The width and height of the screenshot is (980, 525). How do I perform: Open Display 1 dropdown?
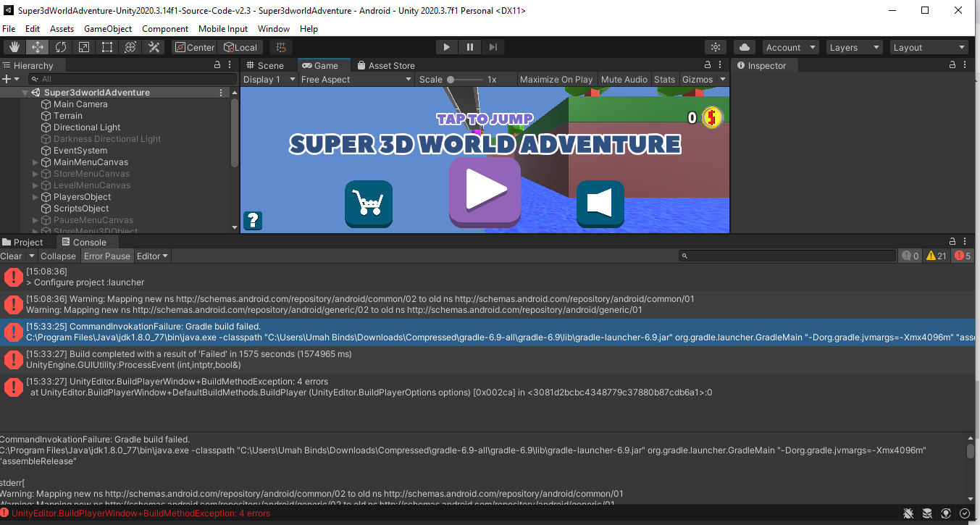point(269,80)
